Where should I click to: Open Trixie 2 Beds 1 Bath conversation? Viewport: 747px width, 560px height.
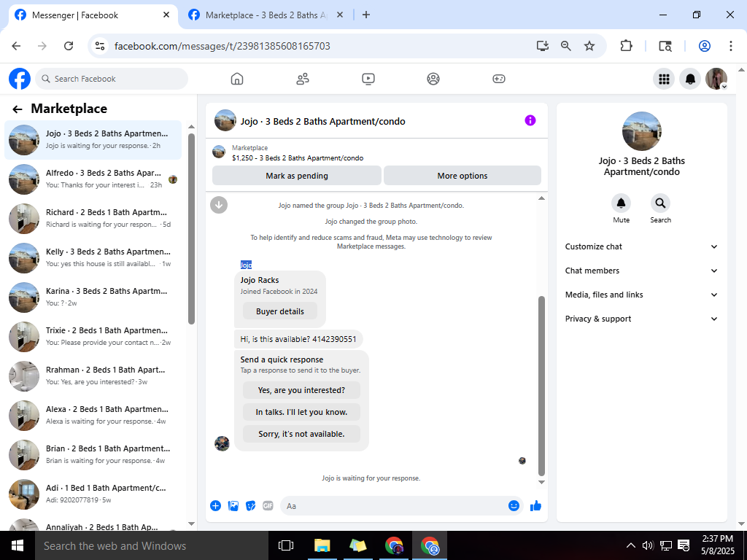(x=93, y=337)
